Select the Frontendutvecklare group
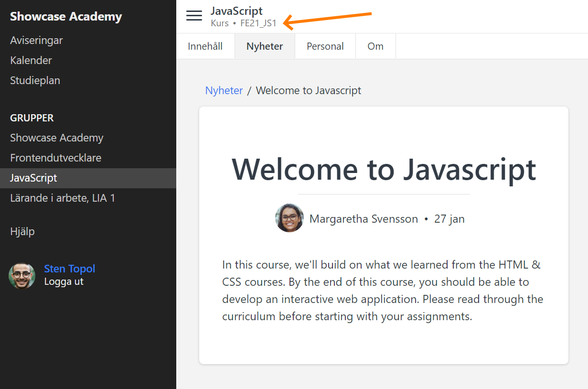 point(55,158)
